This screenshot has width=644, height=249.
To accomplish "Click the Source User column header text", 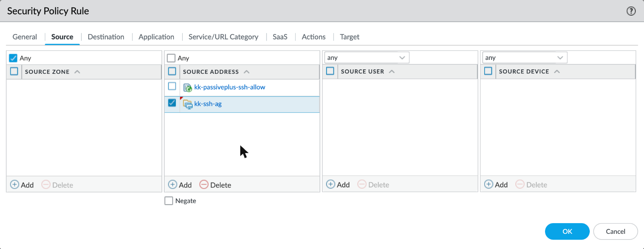I will [x=363, y=71].
